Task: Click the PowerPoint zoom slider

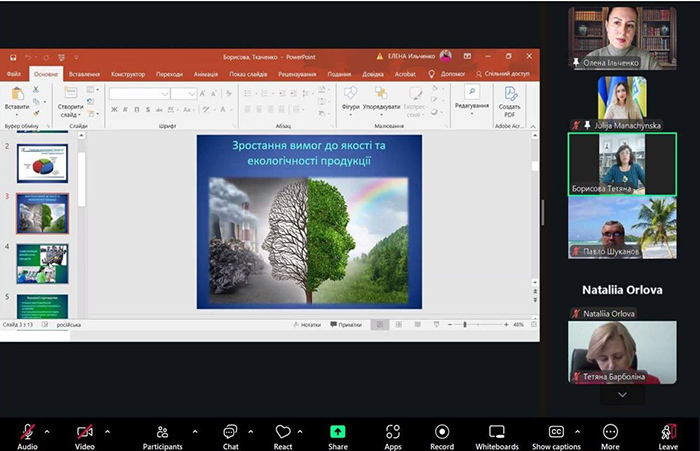Action: pos(466,325)
